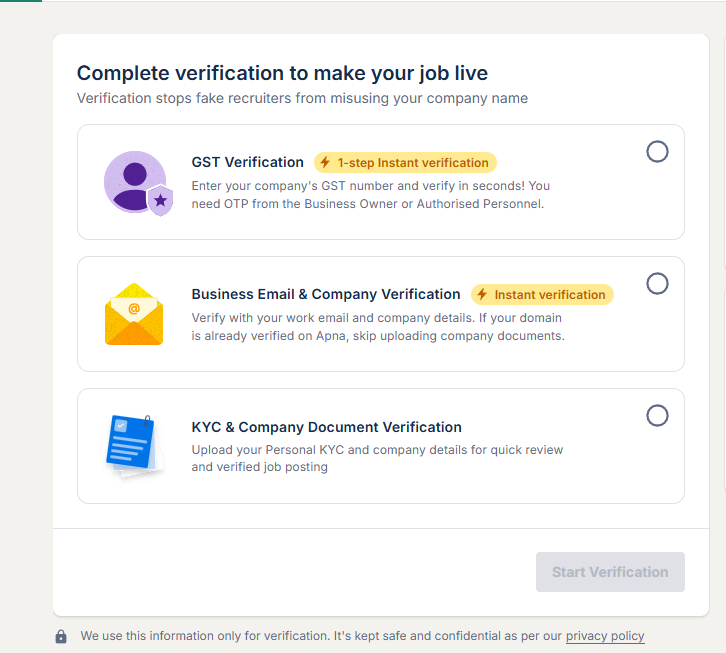Click the GST Verification title
Image resolution: width=726 pixels, height=653 pixels.
point(248,162)
